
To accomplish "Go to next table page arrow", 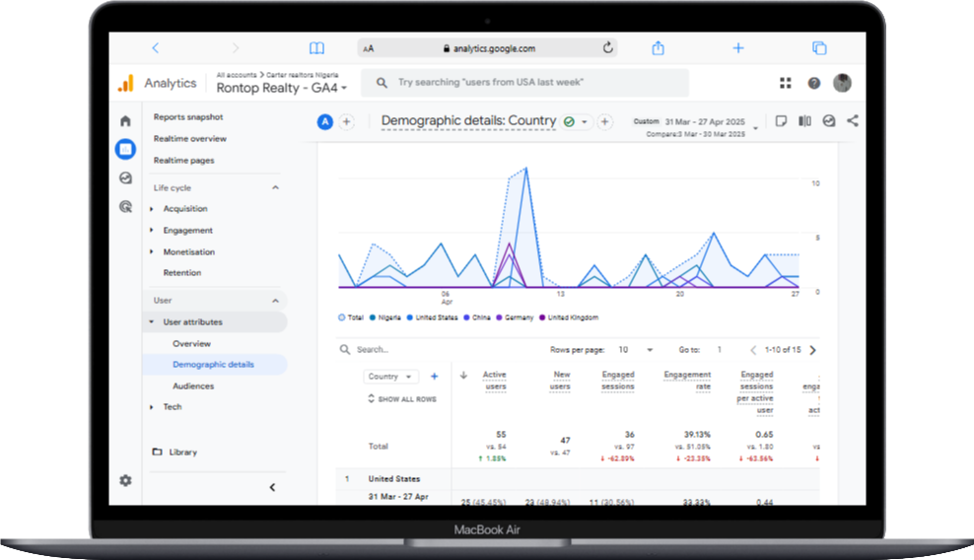I will tap(812, 350).
